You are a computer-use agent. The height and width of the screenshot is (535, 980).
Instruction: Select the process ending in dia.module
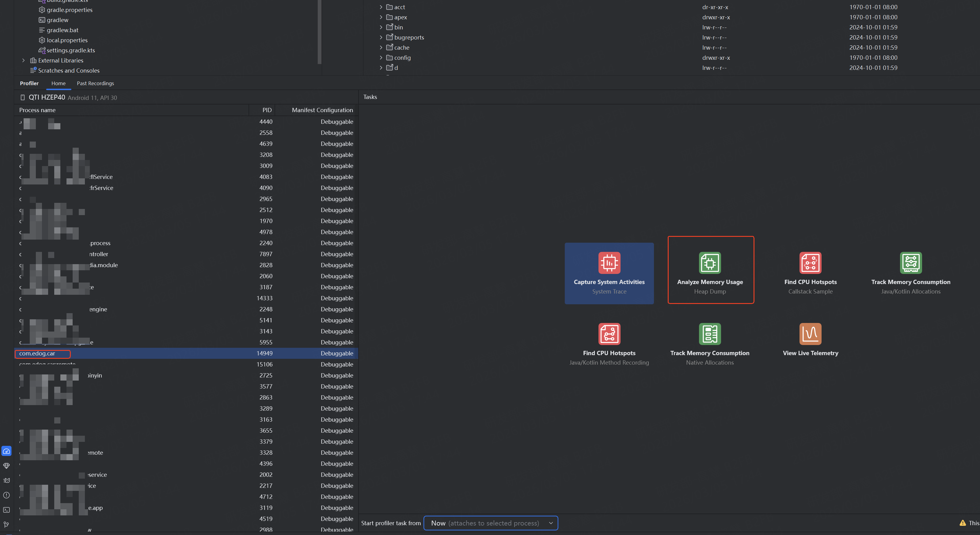pos(186,265)
